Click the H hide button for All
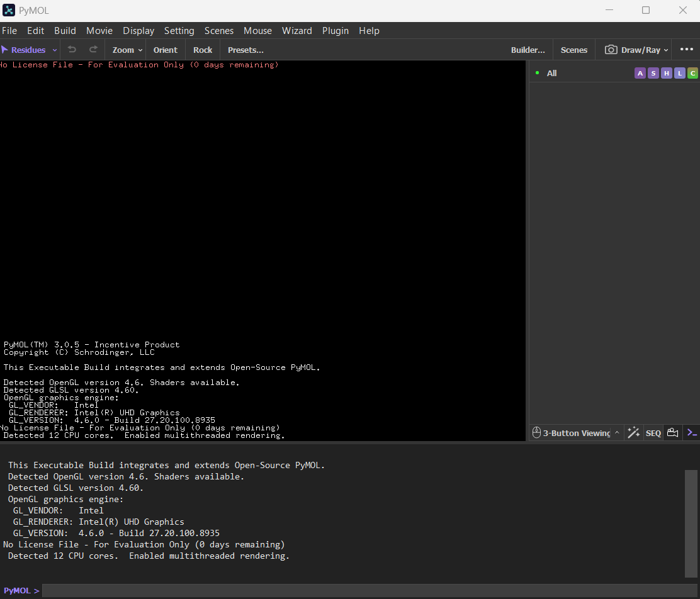This screenshot has height=599, width=700. (x=666, y=73)
